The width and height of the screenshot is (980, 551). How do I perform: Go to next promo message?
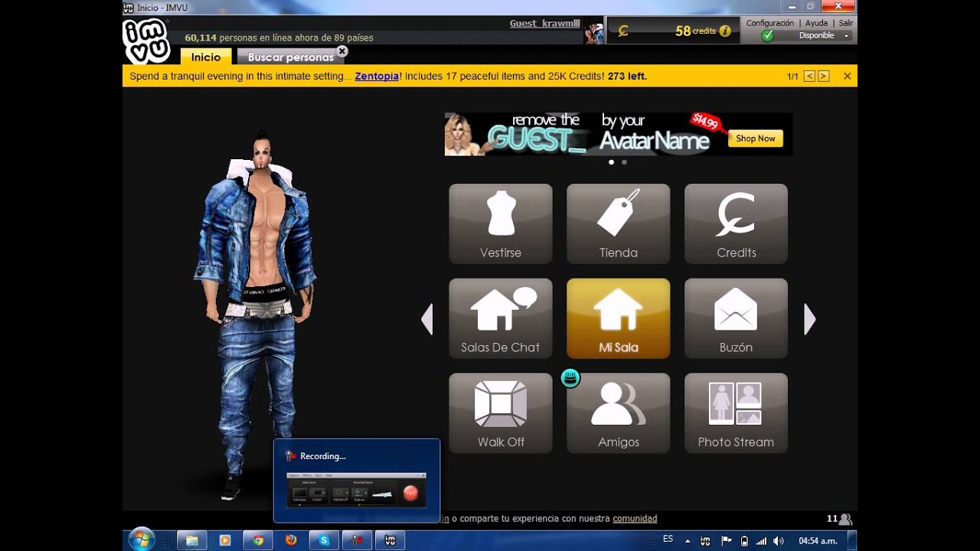[824, 76]
